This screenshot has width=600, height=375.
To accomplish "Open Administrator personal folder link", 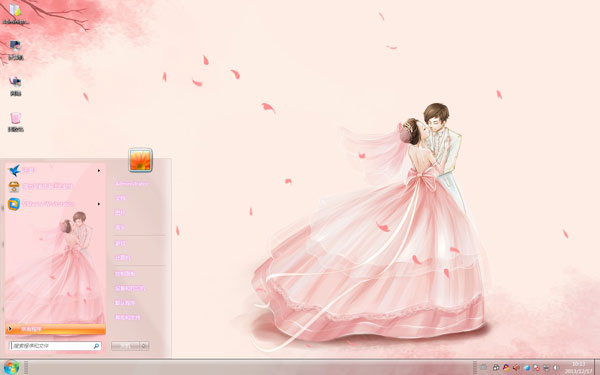I will click(131, 184).
